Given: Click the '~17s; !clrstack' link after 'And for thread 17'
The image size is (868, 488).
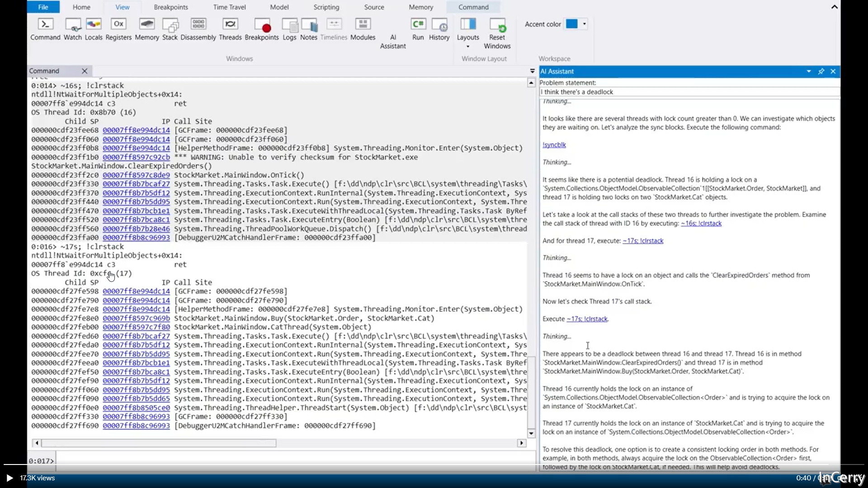Looking at the screenshot, I should click(x=643, y=241).
